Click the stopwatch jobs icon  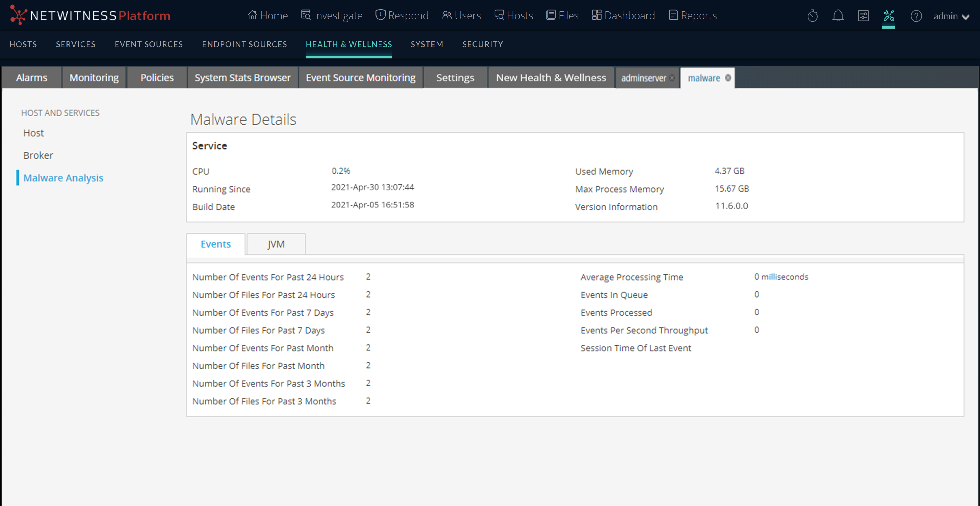pos(812,16)
